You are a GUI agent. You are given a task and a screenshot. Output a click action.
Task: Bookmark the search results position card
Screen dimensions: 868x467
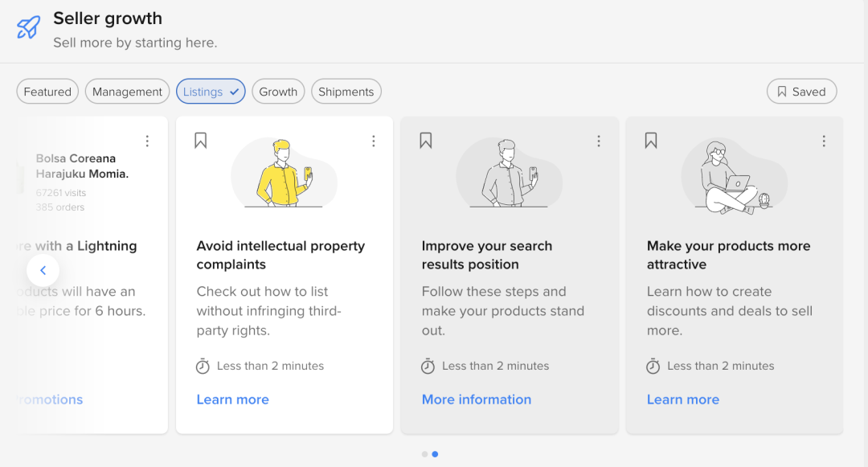click(426, 141)
